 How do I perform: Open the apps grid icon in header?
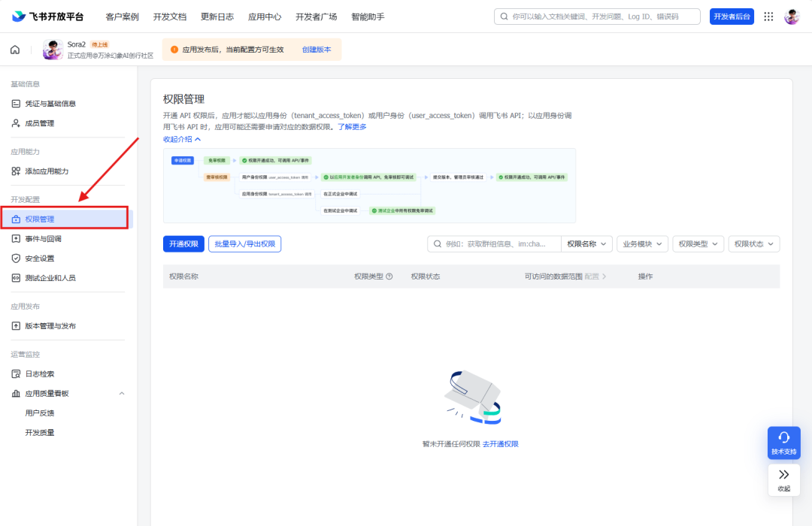click(x=768, y=17)
